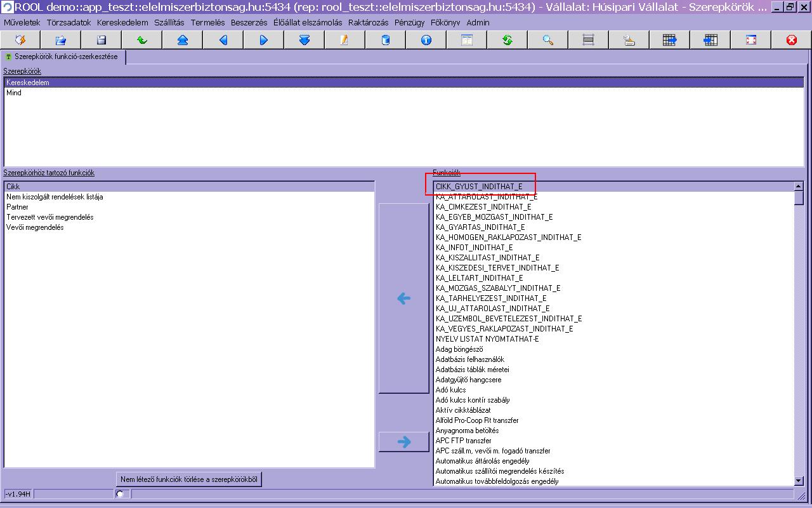Viewport: 812px width, 508px height.
Task: Click the red-cornered fullscreen icon
Action: (751, 40)
